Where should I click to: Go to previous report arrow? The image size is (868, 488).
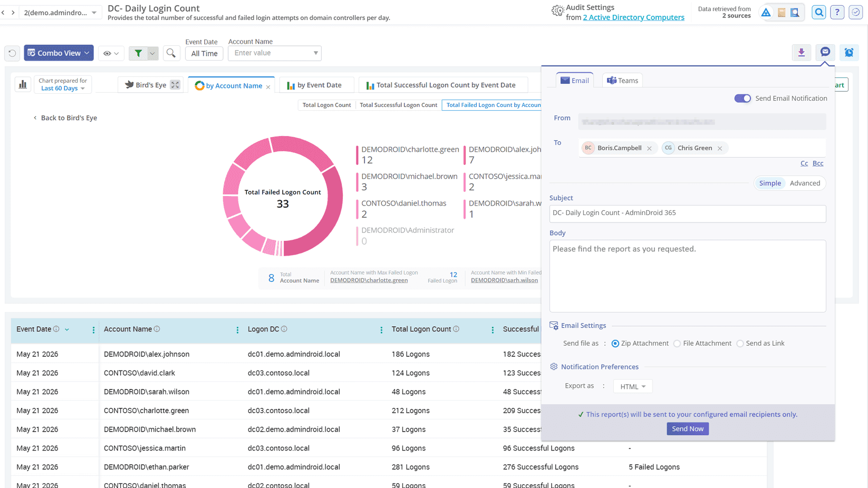[x=3, y=12]
